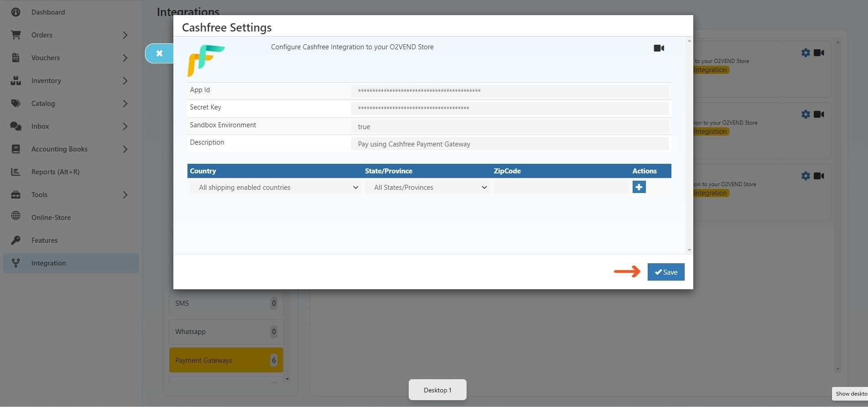
Task: Click scroll-down arrow of category list
Action: tap(287, 379)
